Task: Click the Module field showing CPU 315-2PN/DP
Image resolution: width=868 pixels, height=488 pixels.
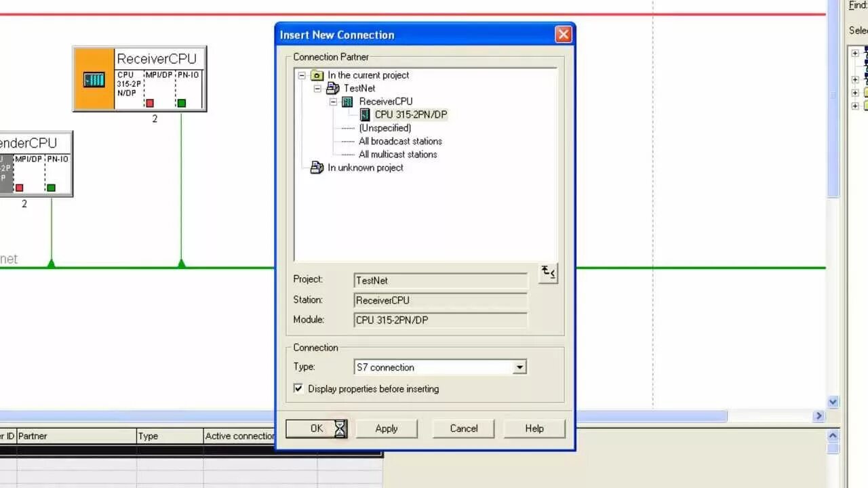Action: pyautogui.click(x=441, y=320)
